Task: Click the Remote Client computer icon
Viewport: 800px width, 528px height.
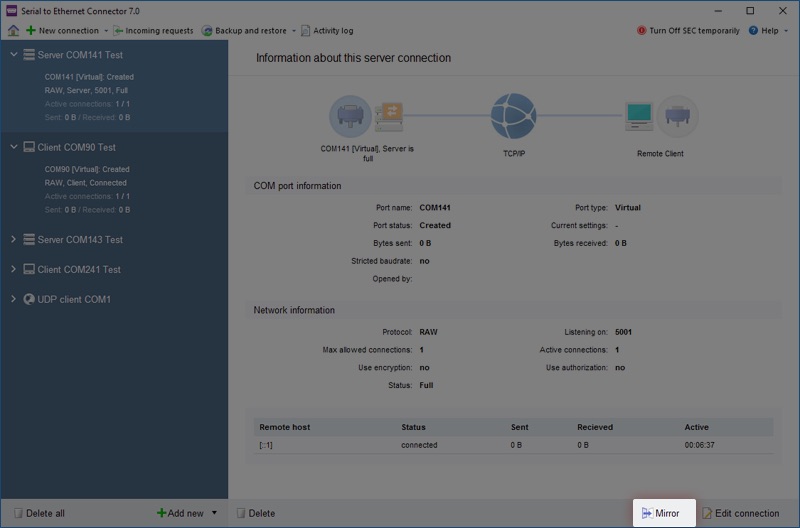Action: (x=639, y=116)
